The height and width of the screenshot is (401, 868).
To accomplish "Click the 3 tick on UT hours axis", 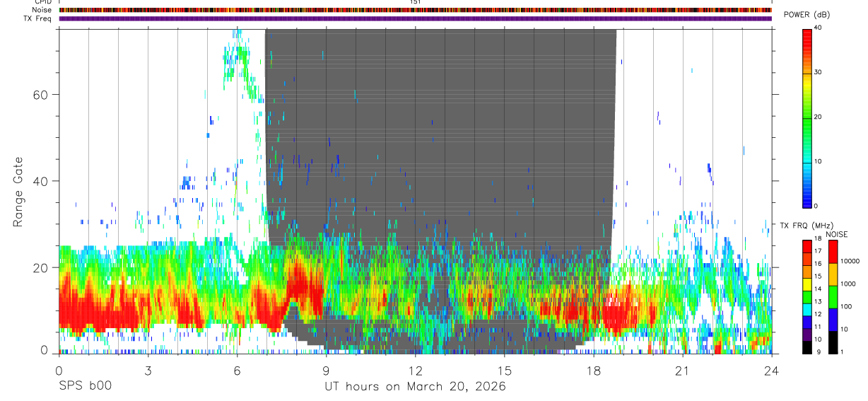I will tap(148, 371).
